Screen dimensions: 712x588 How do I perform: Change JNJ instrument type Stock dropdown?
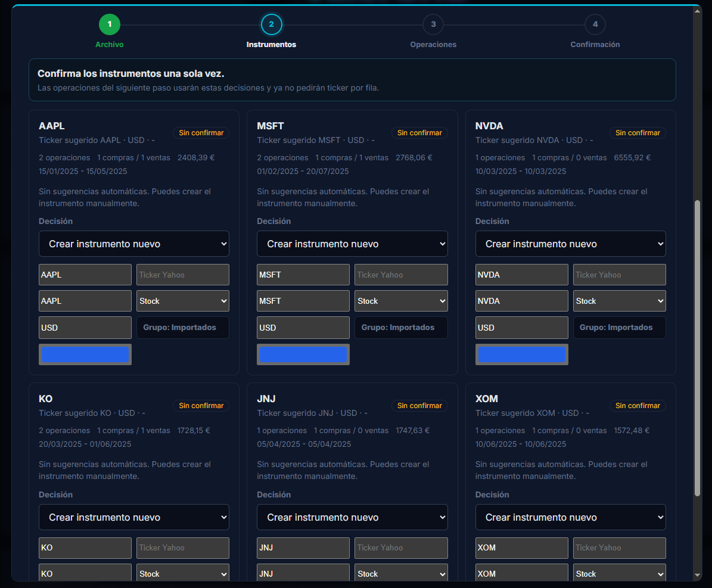click(x=401, y=573)
